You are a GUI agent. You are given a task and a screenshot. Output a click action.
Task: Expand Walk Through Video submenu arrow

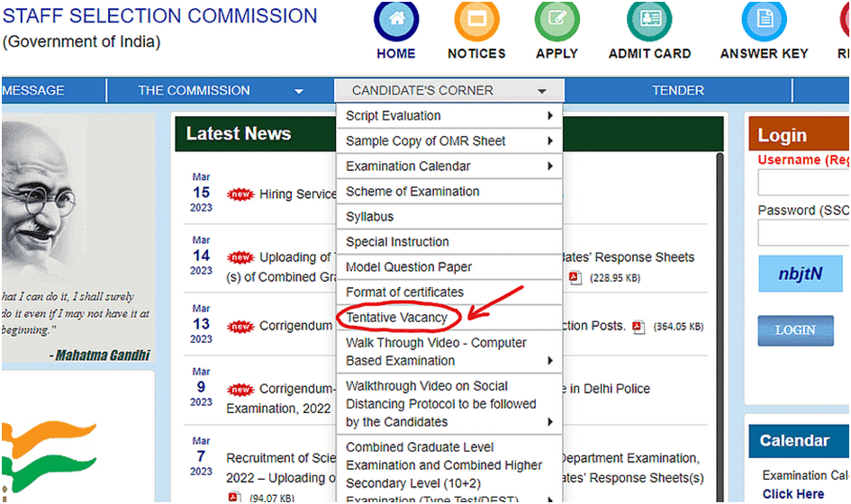click(550, 361)
